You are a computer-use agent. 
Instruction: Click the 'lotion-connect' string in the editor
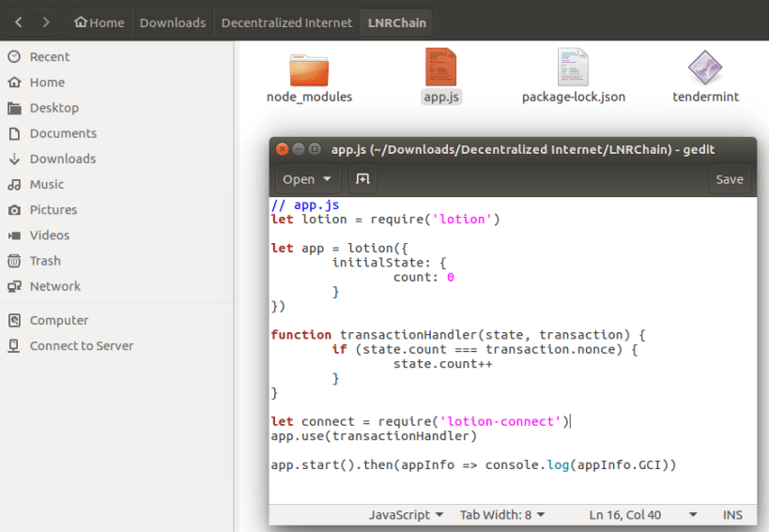pyautogui.click(x=500, y=421)
